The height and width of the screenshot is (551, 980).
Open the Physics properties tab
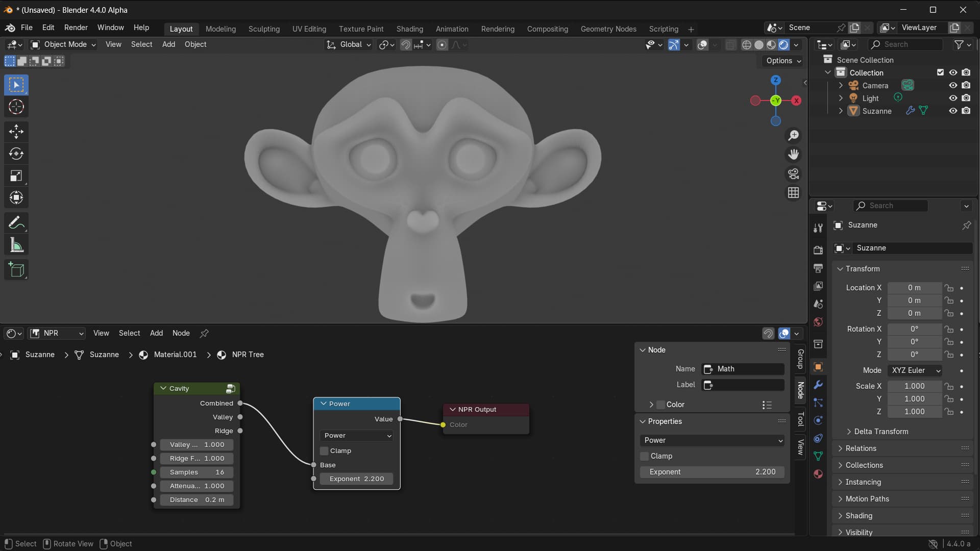coord(818,420)
